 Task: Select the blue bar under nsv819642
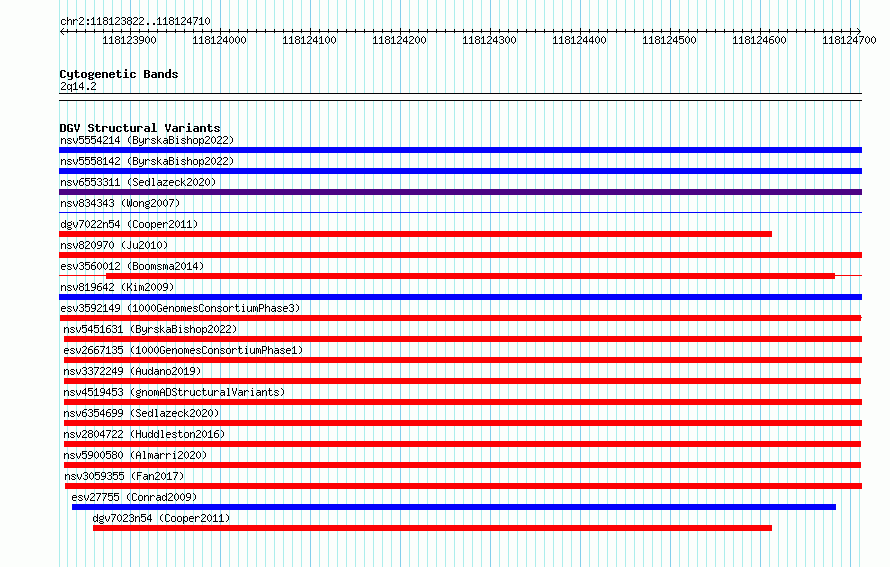[460, 297]
